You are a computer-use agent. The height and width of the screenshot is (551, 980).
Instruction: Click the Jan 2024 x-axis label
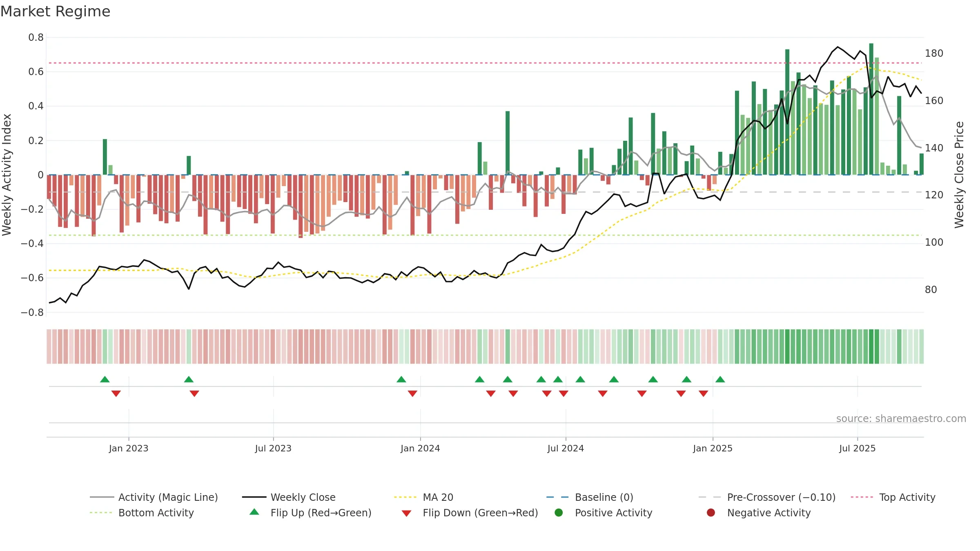click(x=420, y=448)
